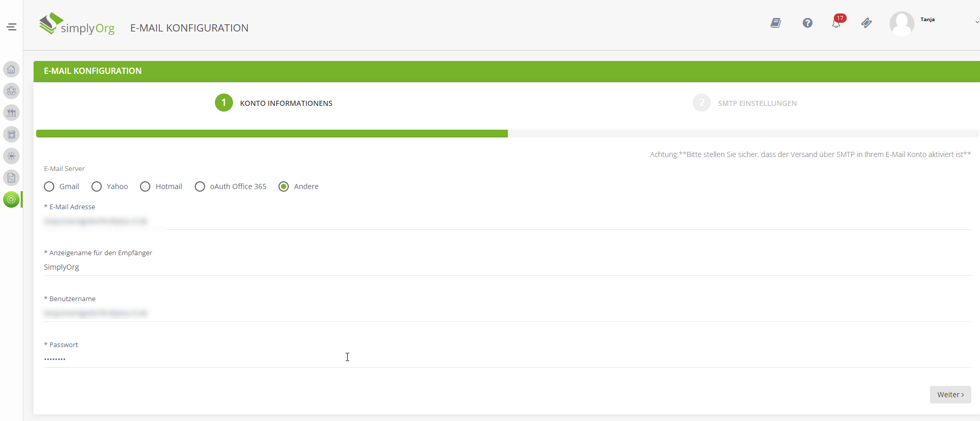Open the book documentation icon
Screen dimensions: 980x421
[x=775, y=23]
